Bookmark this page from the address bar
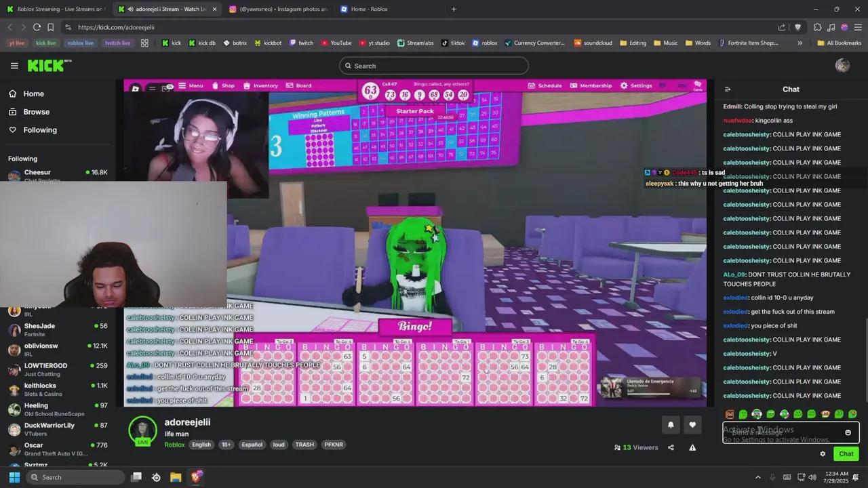Viewport: 868px width, 488px height. coord(50,27)
